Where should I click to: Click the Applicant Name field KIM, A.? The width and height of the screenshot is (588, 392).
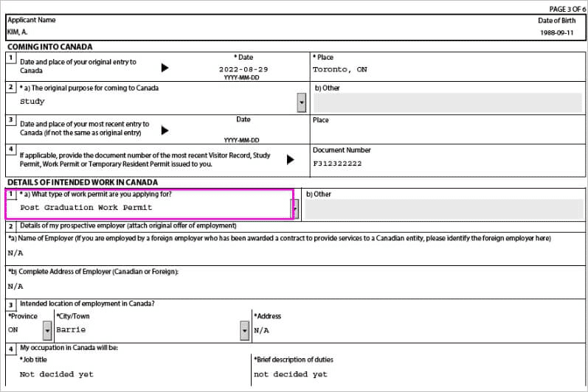(x=148, y=33)
